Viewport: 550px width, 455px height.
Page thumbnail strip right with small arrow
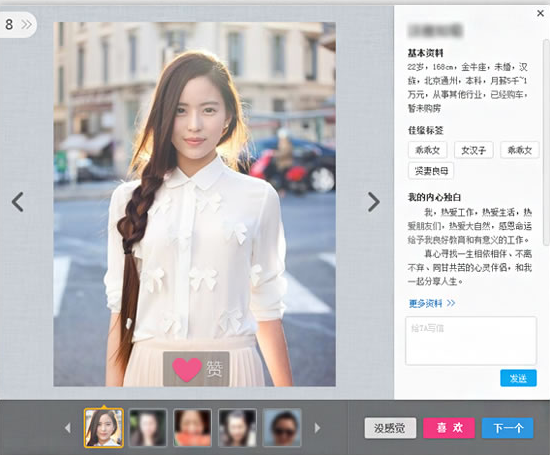click(317, 428)
